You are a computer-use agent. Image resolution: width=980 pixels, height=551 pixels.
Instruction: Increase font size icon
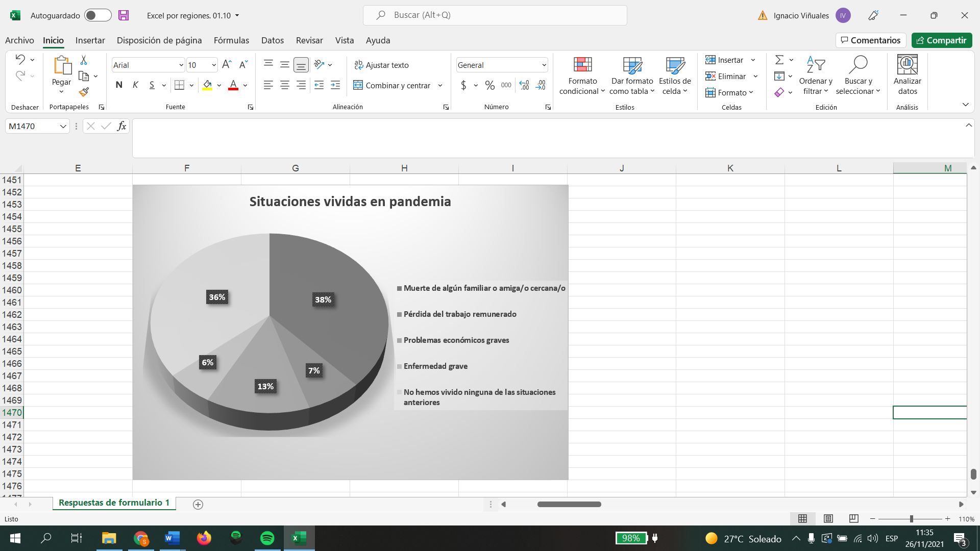[227, 64]
